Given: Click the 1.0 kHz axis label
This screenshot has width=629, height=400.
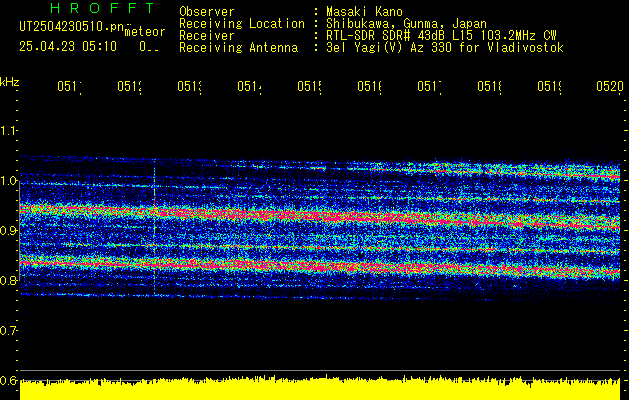Looking at the screenshot, I should pos(8,181).
